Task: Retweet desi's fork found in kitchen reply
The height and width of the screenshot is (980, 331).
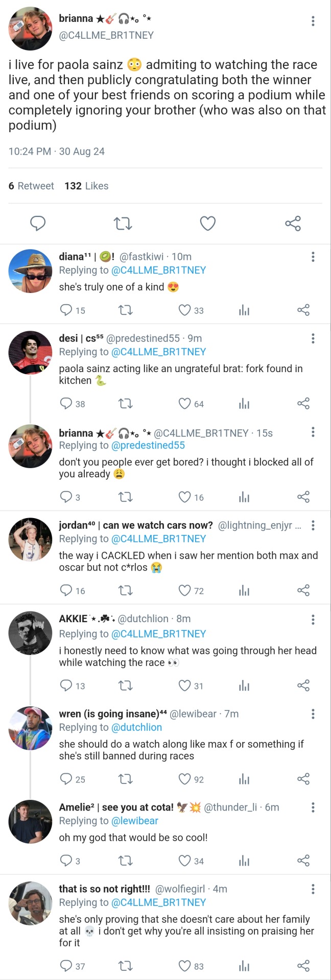Action: tap(125, 404)
